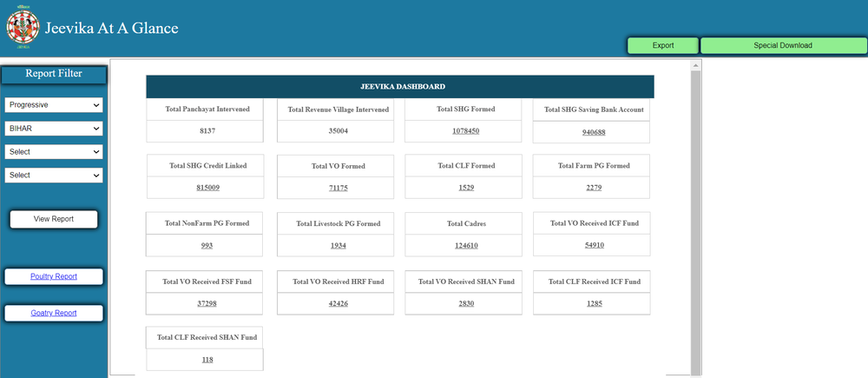
Task: Select Total Panchayat Intervened value 8137
Action: pos(207,131)
